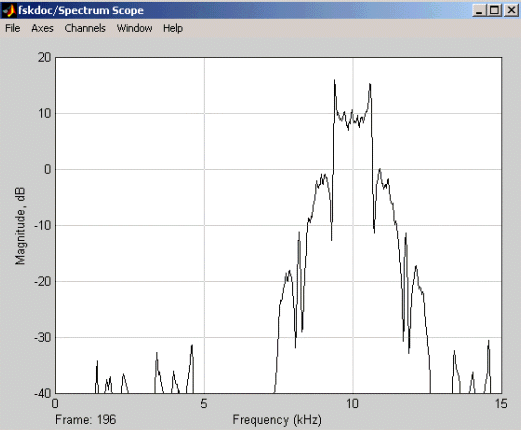Viewport: 521px width, 430px height.
Task: Open the Window menu
Action: (134, 28)
